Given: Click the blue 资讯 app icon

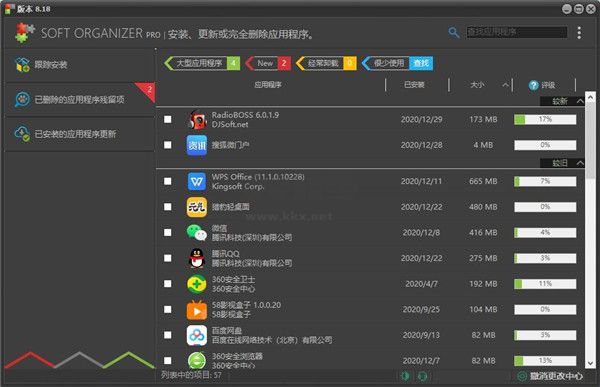Looking at the screenshot, I should coord(197,145).
